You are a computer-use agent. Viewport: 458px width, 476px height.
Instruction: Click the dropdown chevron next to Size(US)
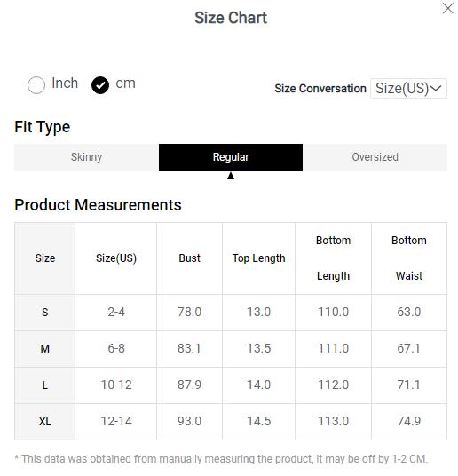click(436, 88)
